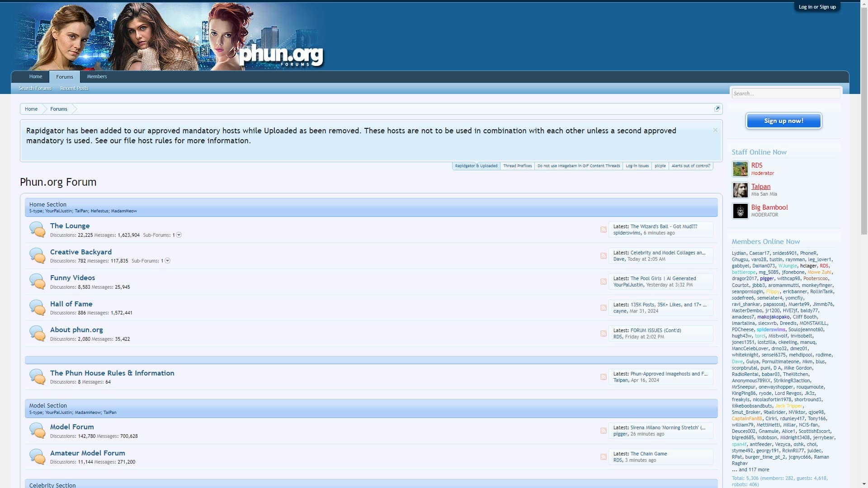
Task: Switch to the Members tab
Action: pos(96,76)
